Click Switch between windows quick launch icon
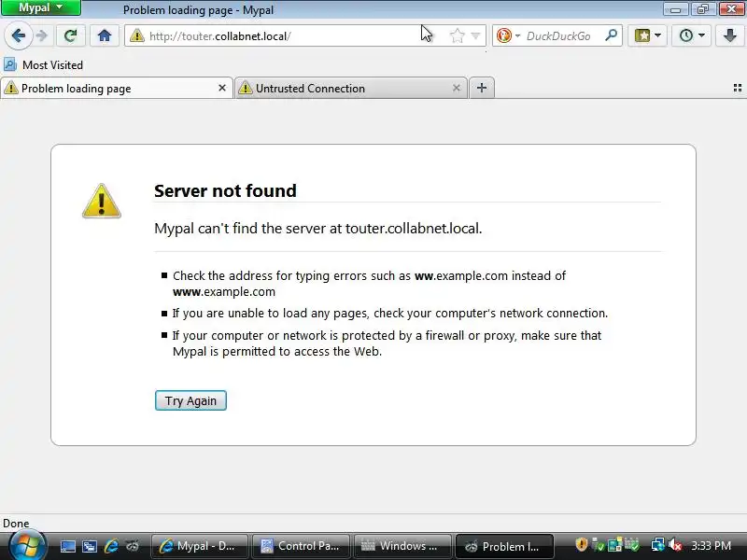747x560 pixels. [89, 546]
